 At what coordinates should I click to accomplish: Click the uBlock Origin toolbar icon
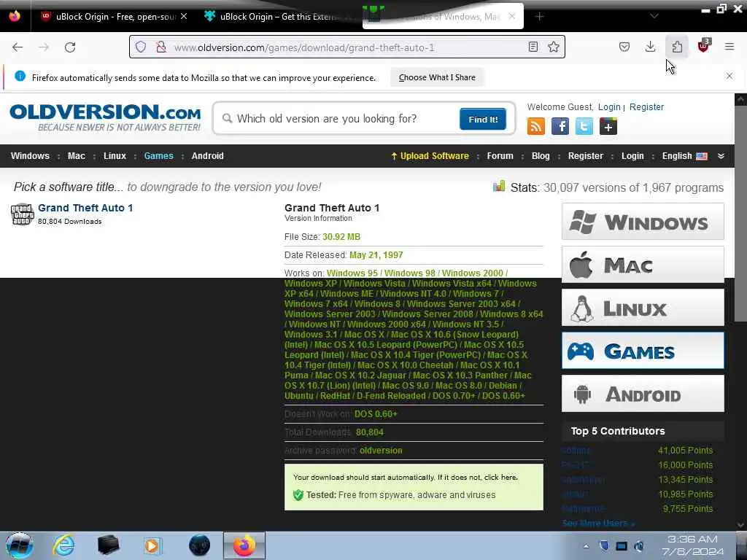point(703,46)
